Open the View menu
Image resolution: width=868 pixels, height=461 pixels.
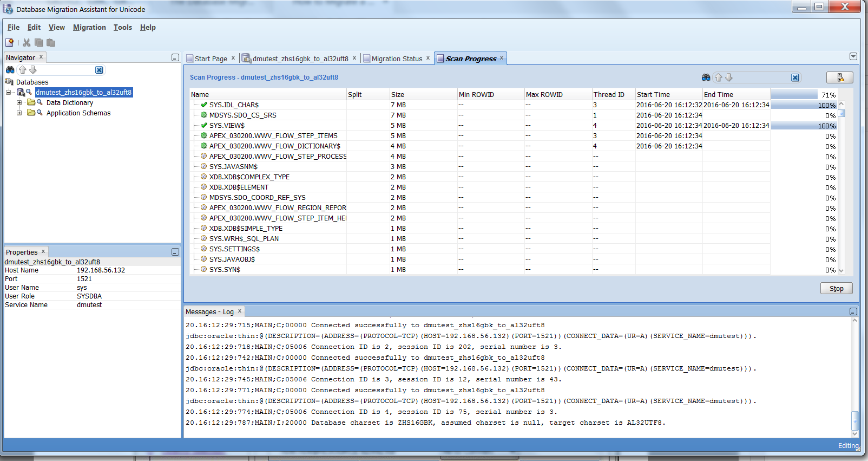coord(57,27)
